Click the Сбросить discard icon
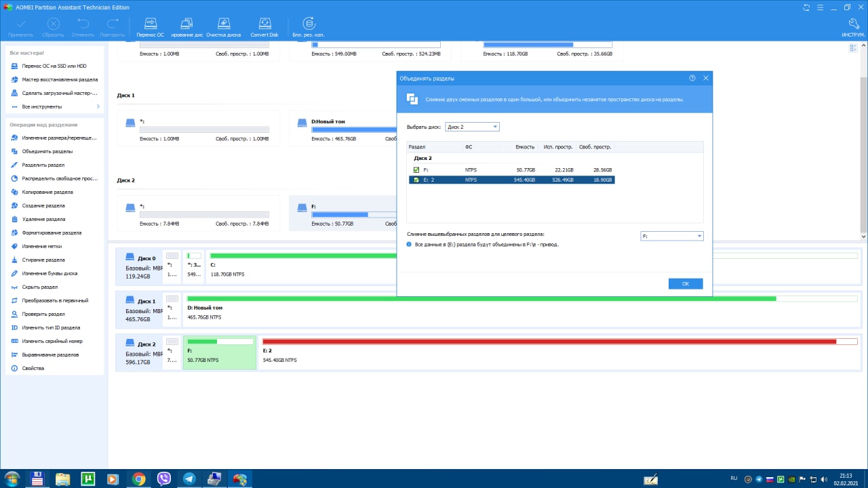868x488 pixels. pyautogui.click(x=53, y=27)
